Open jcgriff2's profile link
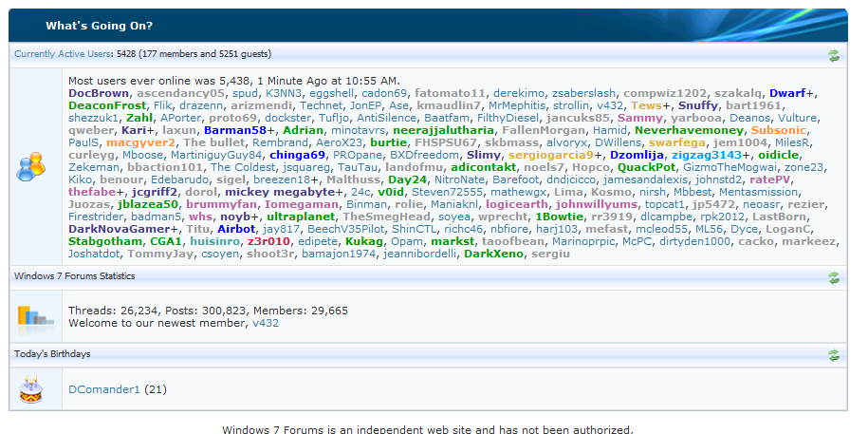This screenshot has height=434, width=868. coord(155,192)
